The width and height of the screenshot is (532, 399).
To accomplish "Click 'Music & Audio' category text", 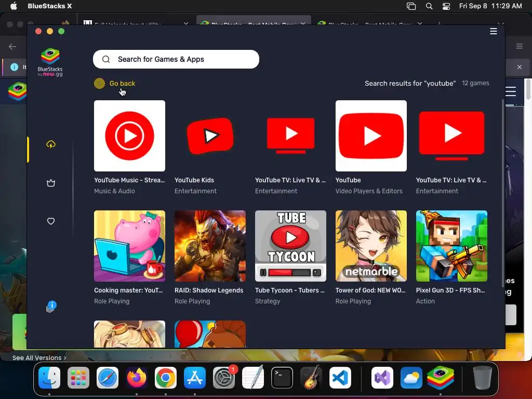I will tap(114, 191).
